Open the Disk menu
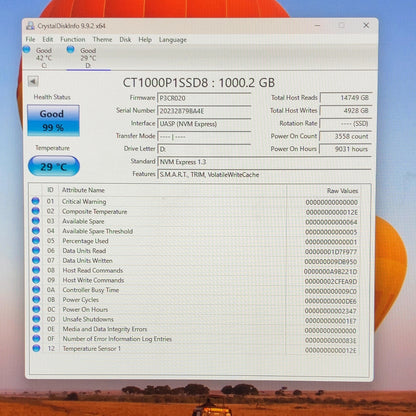Viewport: 416px width, 416px height. click(x=125, y=39)
